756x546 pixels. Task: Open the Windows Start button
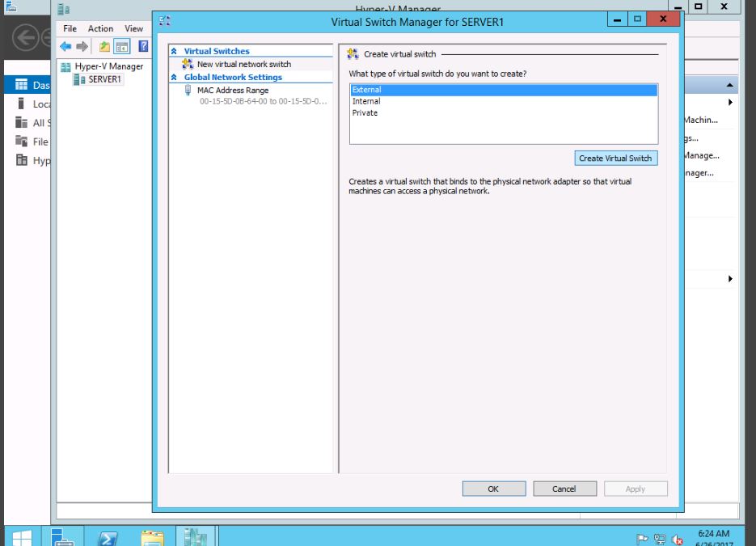(x=22, y=538)
